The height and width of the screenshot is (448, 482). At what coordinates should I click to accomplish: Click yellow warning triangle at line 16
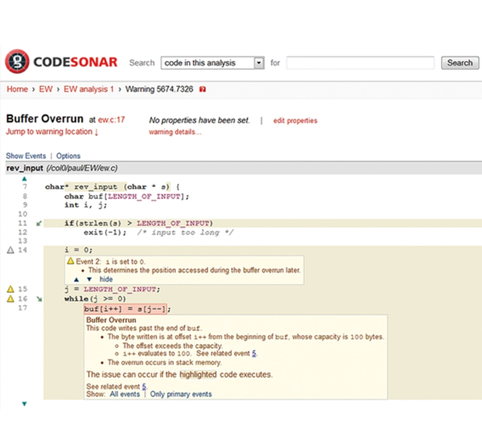coord(11,299)
